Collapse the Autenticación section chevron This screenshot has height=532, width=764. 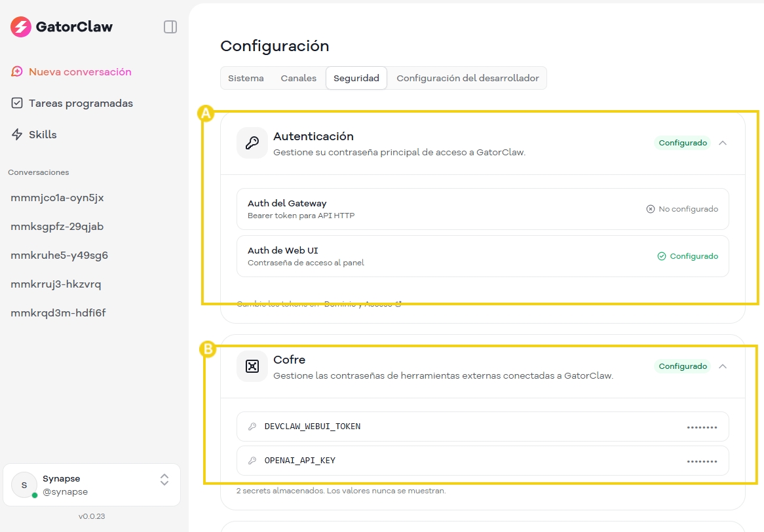(723, 143)
